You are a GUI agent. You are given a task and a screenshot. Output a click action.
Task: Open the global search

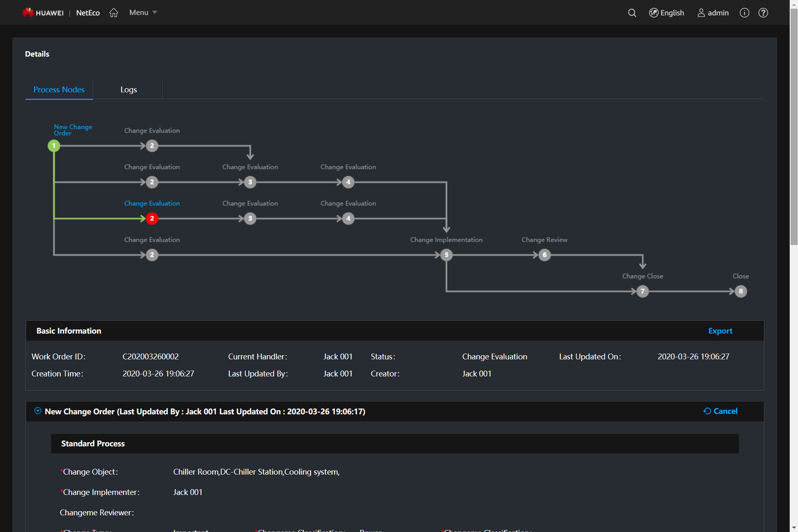(632, 13)
